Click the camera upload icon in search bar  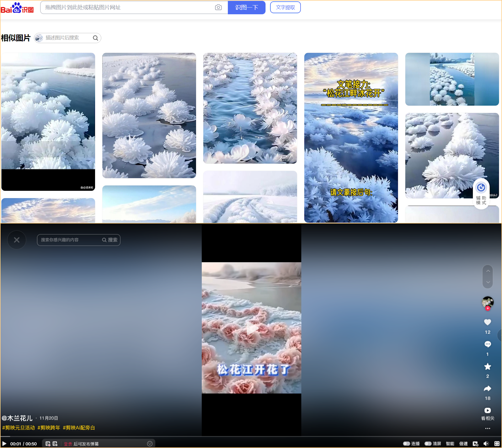click(218, 7)
